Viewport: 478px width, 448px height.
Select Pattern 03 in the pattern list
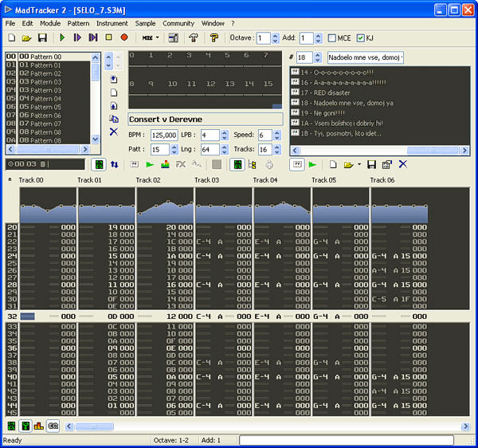pos(45,82)
